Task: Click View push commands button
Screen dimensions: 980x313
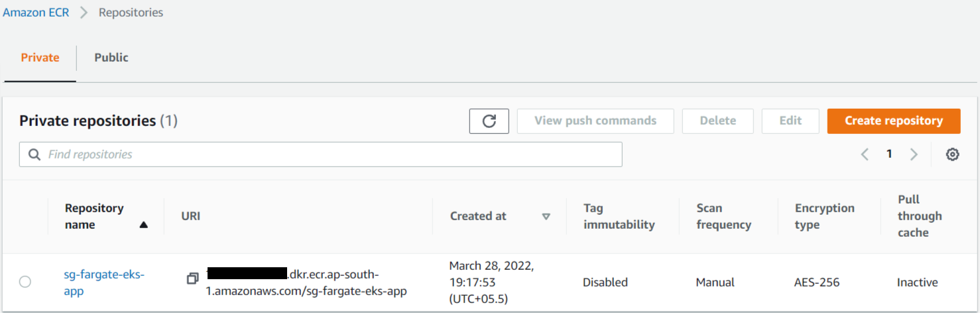Action: tap(595, 121)
